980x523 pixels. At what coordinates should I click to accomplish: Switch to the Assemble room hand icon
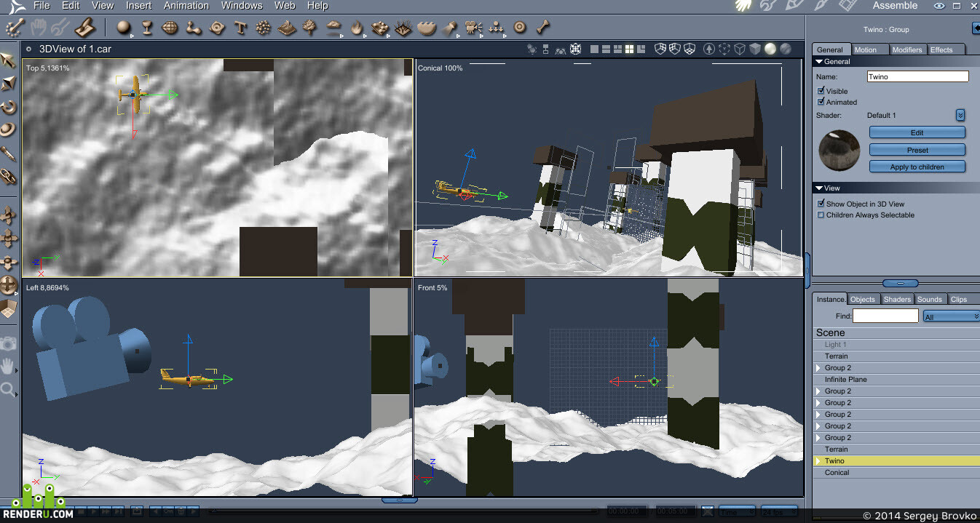743,6
